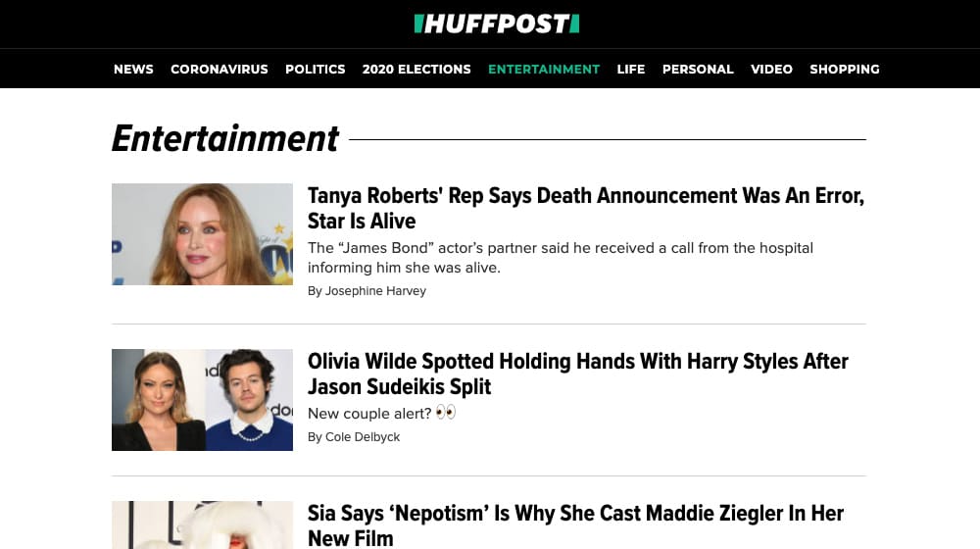Click the HuffPost logo
This screenshot has width=980, height=549.
coord(496,24)
